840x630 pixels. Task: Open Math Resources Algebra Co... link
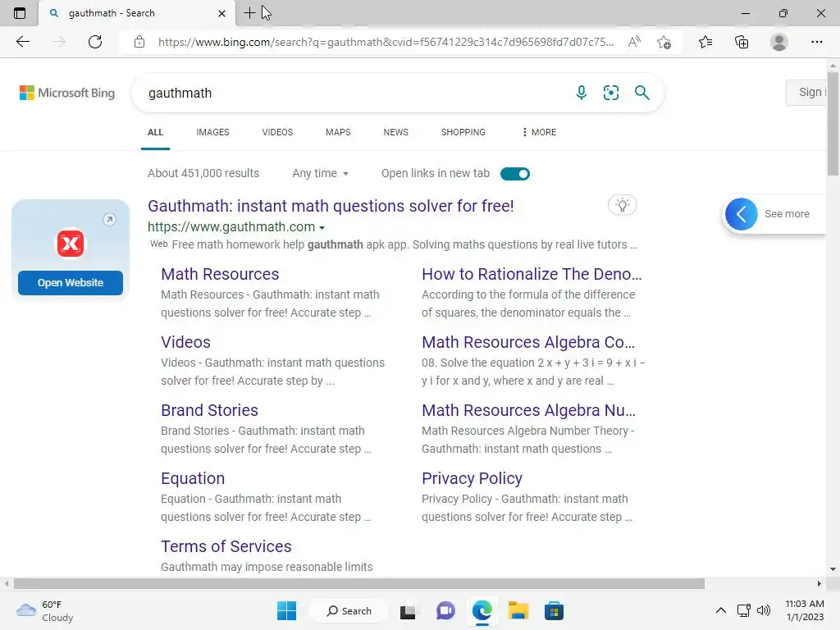point(528,342)
